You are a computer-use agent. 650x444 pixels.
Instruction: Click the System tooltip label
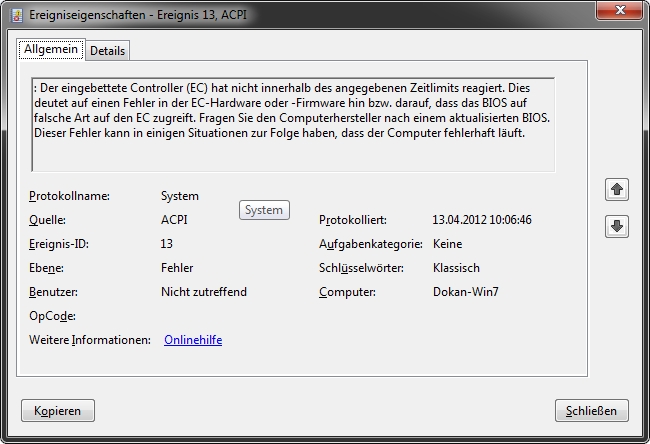264,210
